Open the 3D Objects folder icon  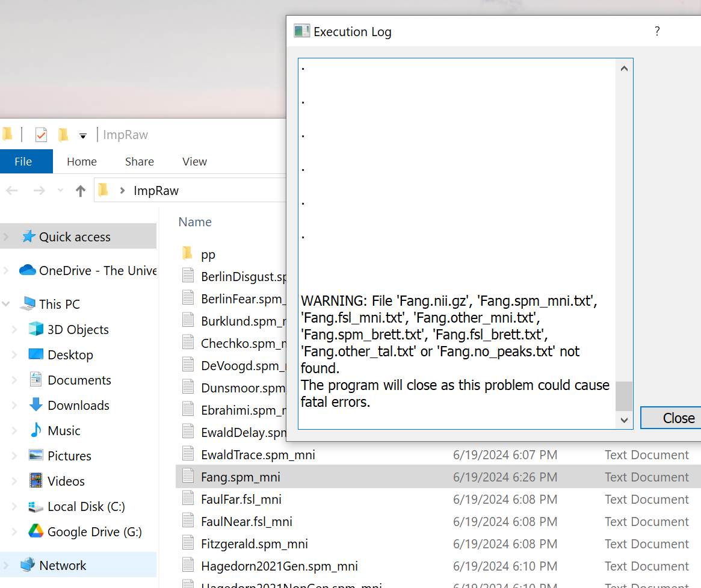coord(36,329)
